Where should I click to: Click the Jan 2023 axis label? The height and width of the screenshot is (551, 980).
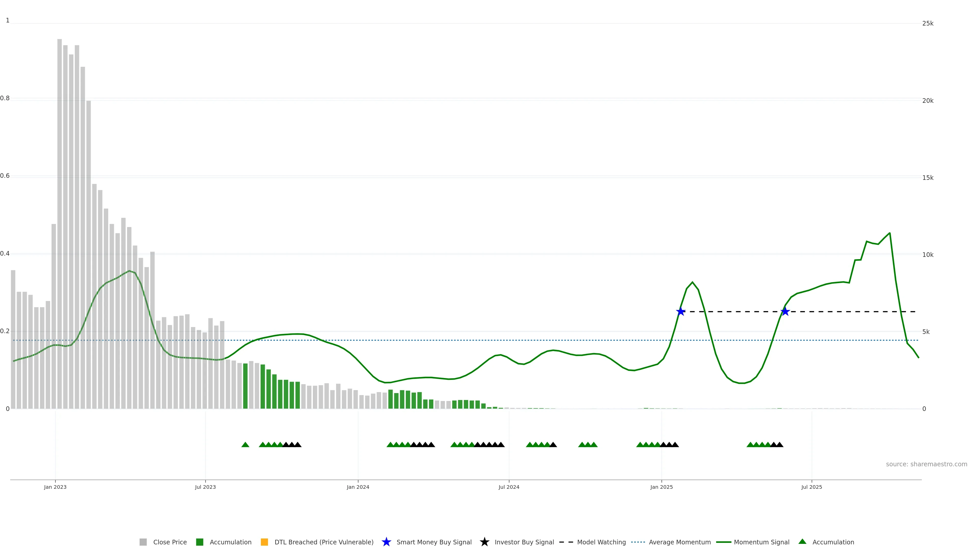[55, 487]
